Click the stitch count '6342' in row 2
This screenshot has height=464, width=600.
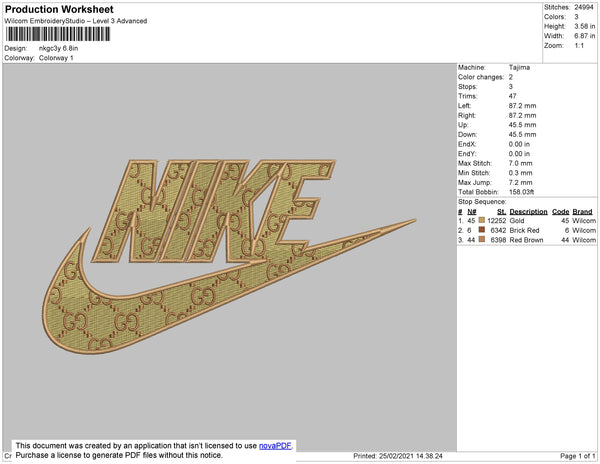click(x=498, y=230)
